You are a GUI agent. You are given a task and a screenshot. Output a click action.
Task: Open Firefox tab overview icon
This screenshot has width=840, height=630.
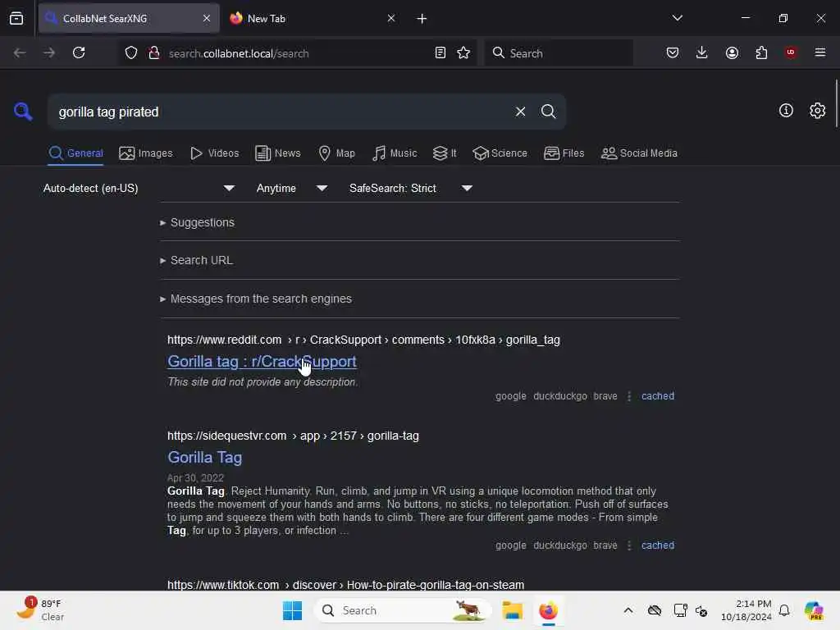click(x=16, y=18)
